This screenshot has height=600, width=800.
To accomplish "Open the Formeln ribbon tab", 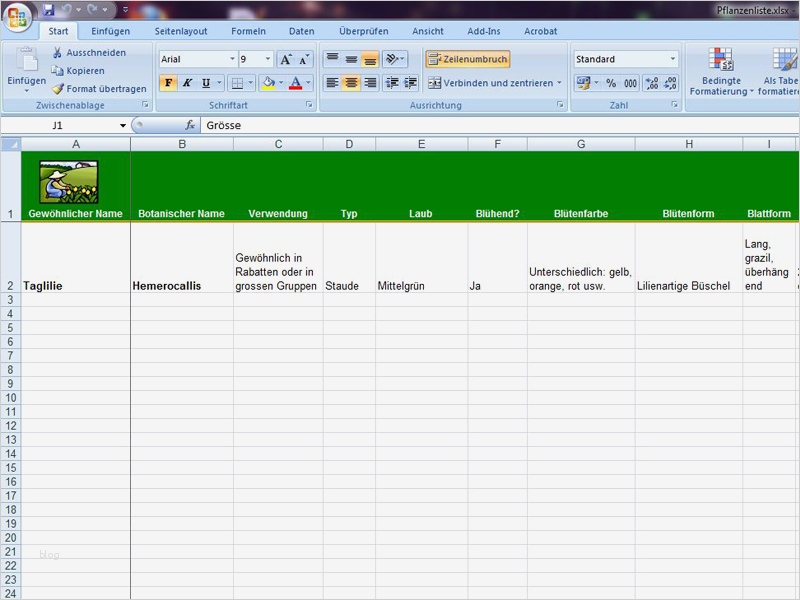I will [248, 31].
